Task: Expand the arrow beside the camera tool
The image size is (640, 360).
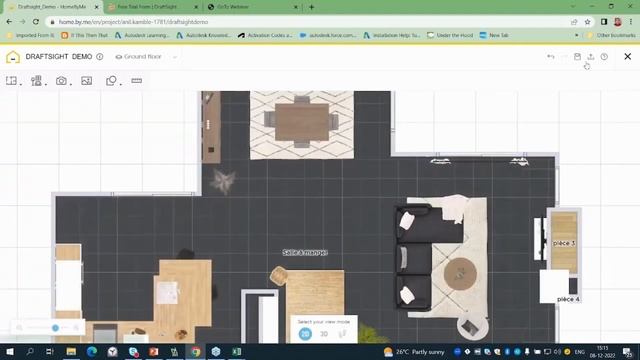Action: [x=71, y=84]
